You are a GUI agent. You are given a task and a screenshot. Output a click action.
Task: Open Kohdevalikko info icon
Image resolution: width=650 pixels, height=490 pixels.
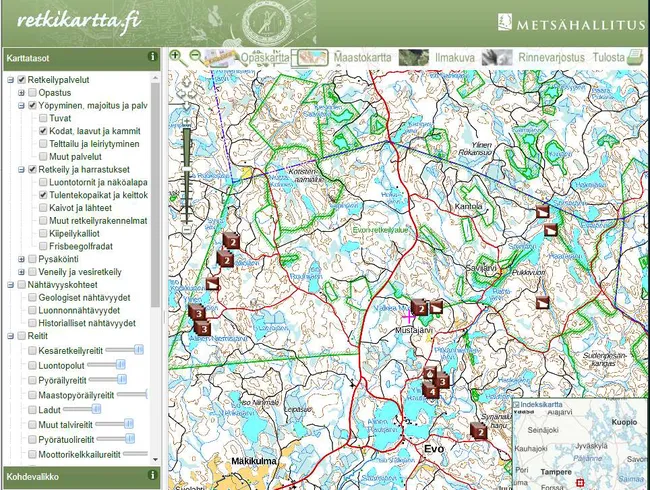152,477
